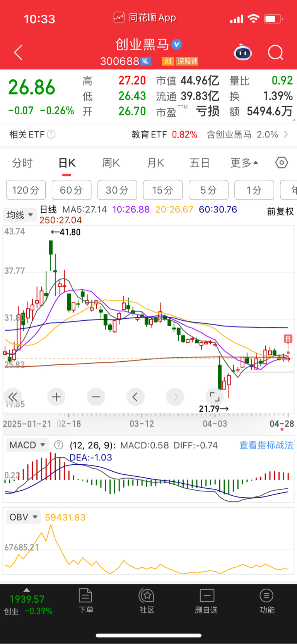Switch to the 五日 tab
Screen dimensions: 297x644
pos(200,163)
